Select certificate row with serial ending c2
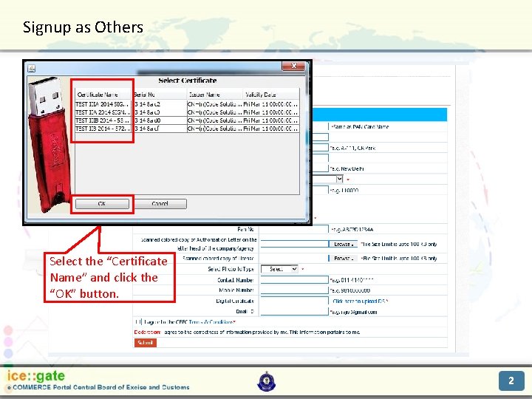 coord(187,104)
